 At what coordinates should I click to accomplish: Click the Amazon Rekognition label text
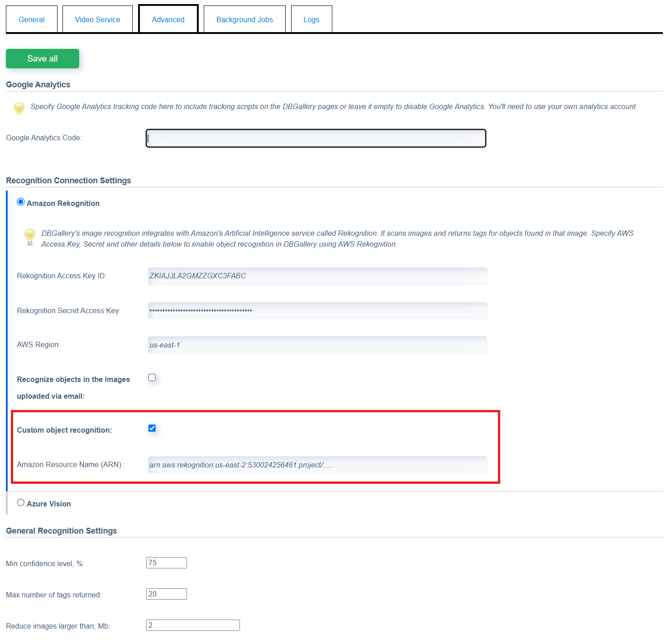63,204
